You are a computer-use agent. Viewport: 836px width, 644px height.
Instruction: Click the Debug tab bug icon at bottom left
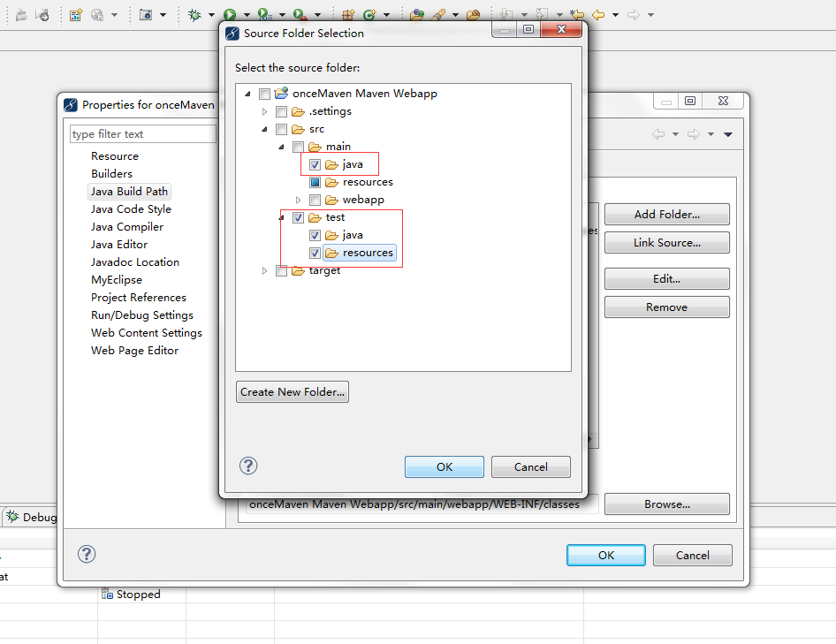click(x=13, y=517)
